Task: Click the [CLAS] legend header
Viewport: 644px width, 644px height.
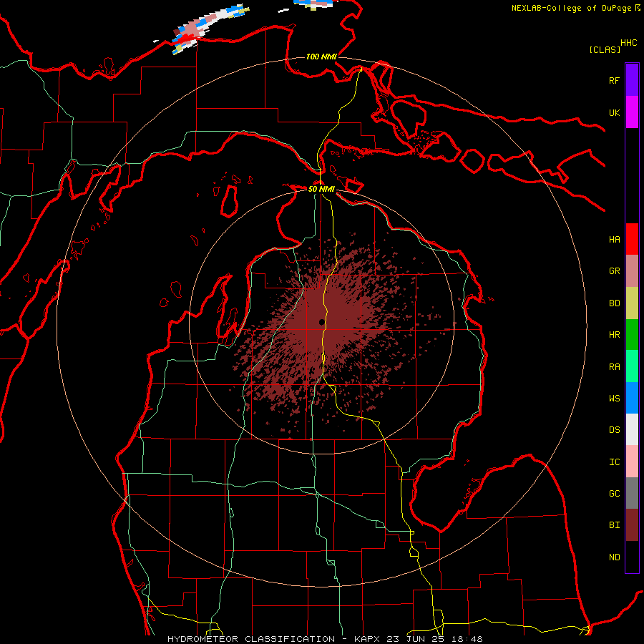Action: [605, 49]
